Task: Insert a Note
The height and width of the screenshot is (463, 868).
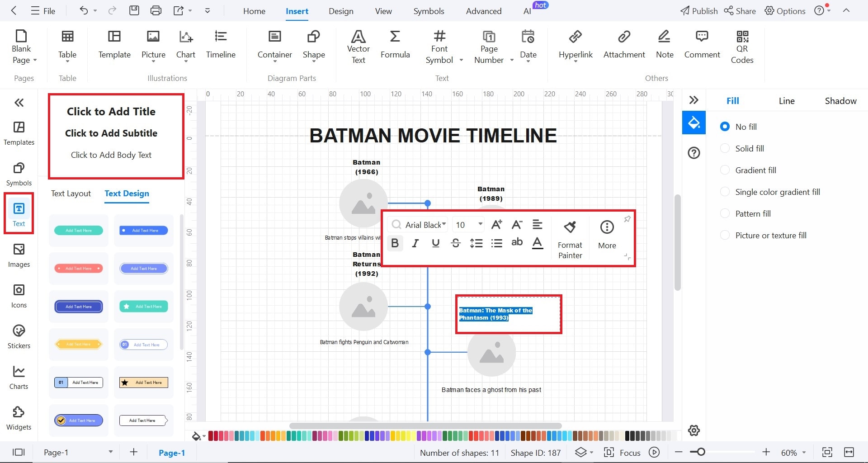Action: [665, 44]
